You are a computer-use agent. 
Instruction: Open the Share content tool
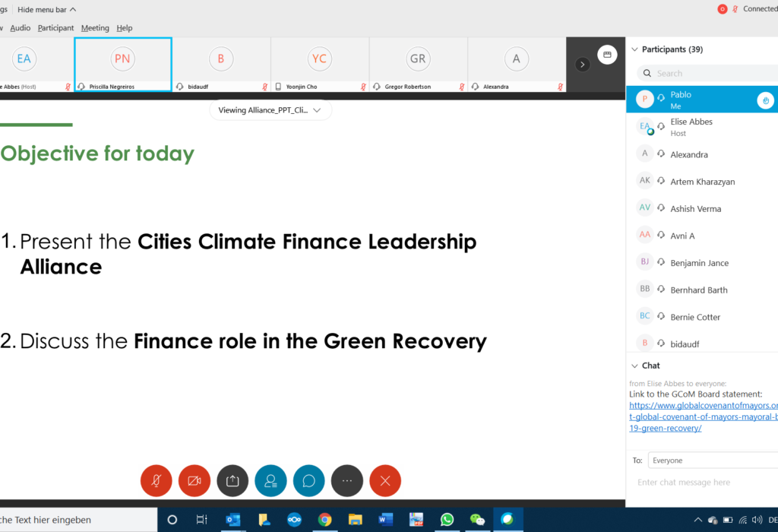(x=232, y=480)
